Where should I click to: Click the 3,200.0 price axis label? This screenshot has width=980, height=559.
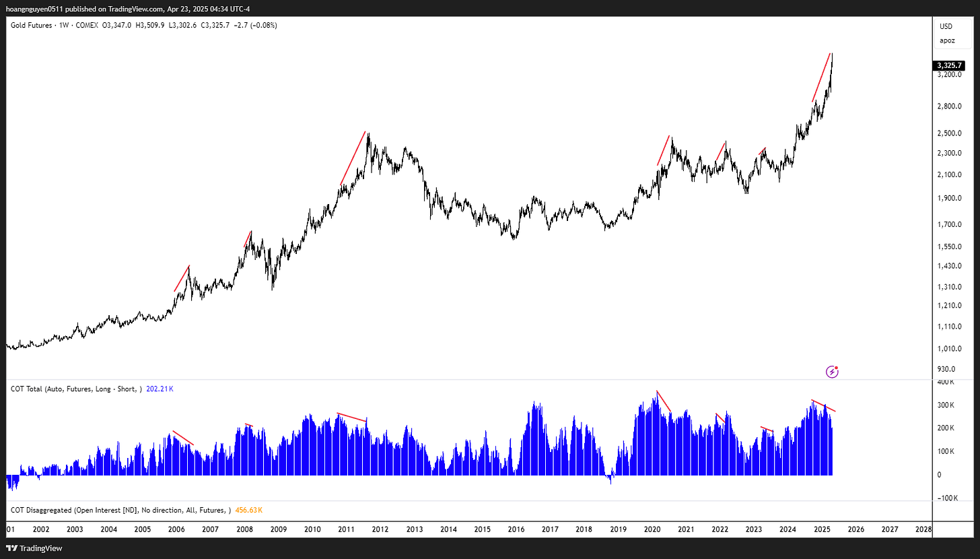point(950,75)
